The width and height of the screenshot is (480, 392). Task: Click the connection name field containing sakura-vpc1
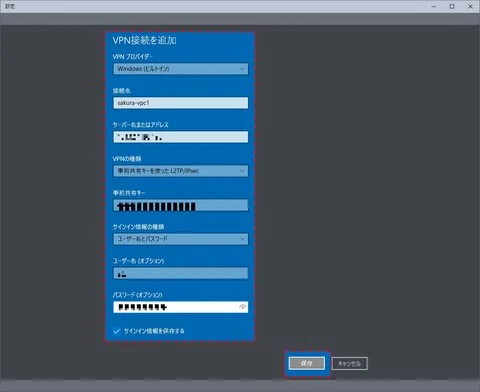180,103
